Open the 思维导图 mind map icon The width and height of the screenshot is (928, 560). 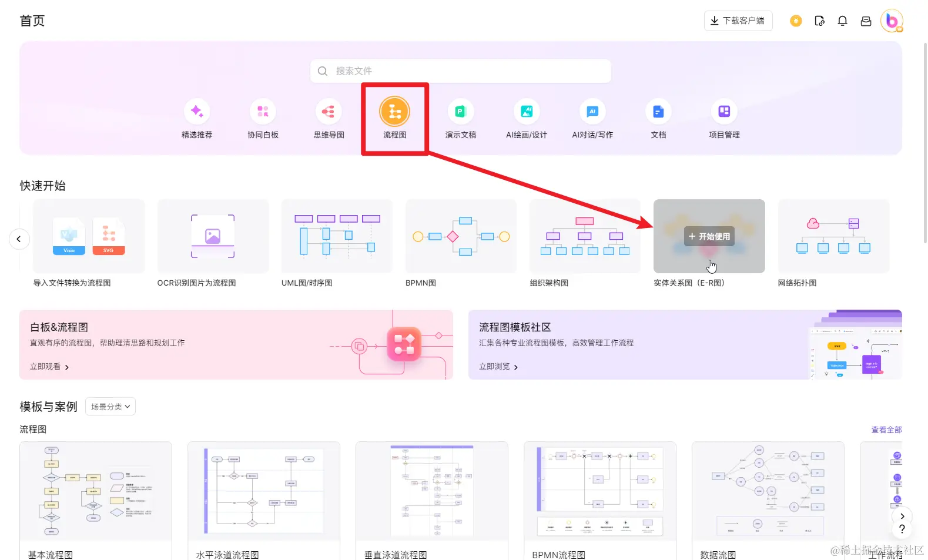coord(329,112)
